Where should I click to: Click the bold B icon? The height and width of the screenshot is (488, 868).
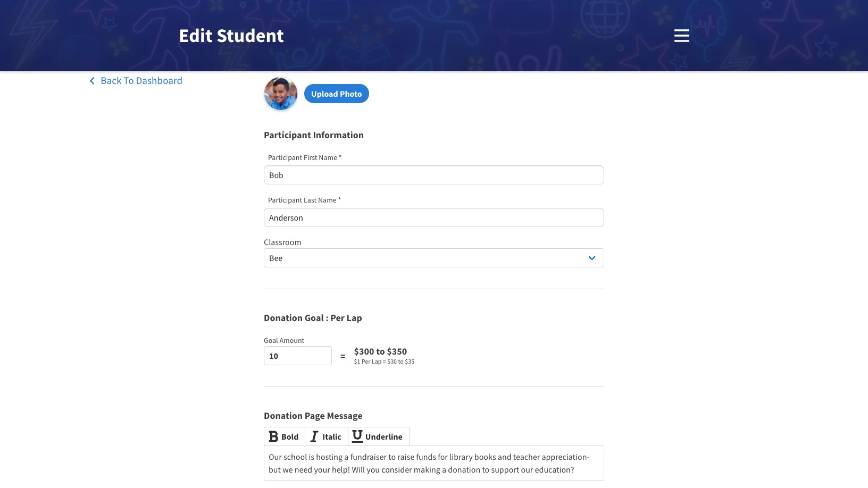273,436
